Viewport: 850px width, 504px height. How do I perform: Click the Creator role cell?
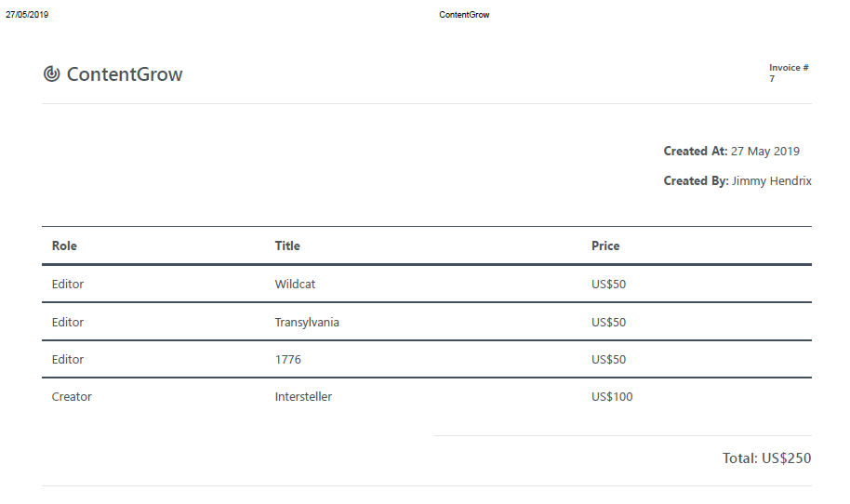(72, 397)
